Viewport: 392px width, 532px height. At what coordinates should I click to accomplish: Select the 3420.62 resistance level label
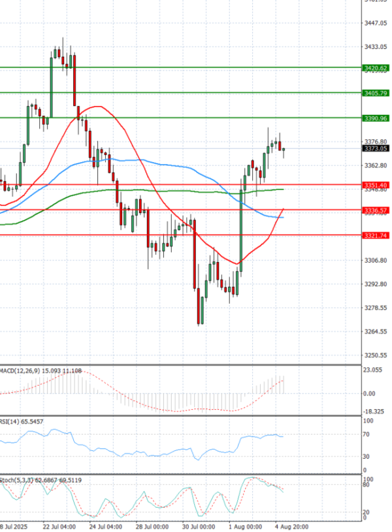coord(376,68)
